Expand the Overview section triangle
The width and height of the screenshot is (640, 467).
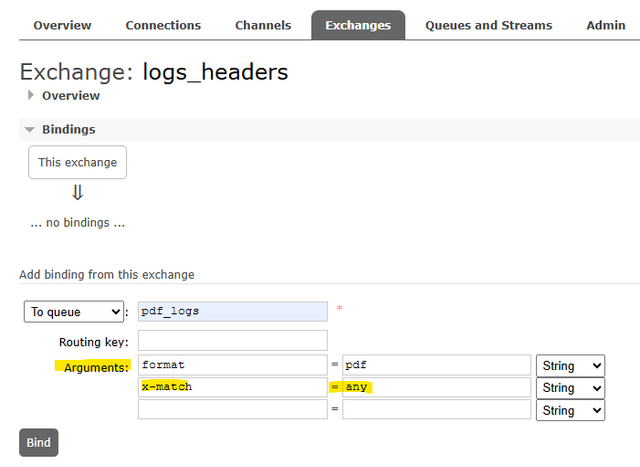click(31, 95)
